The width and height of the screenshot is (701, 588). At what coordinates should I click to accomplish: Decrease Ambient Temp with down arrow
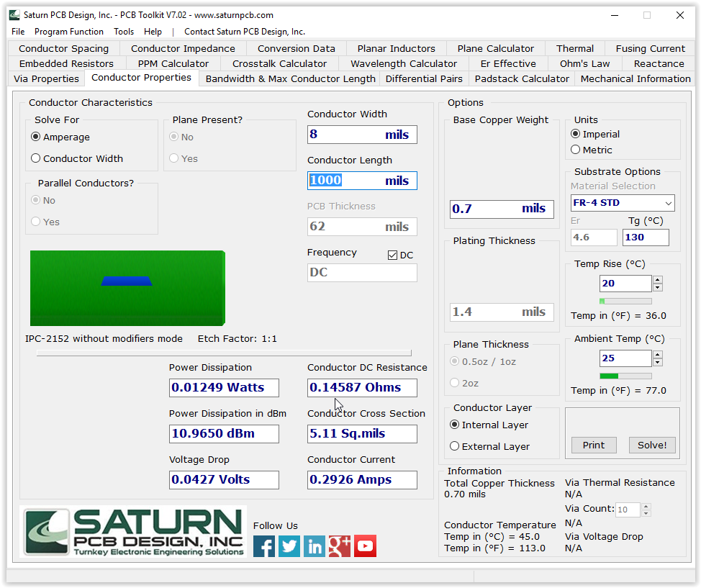pyautogui.click(x=657, y=362)
